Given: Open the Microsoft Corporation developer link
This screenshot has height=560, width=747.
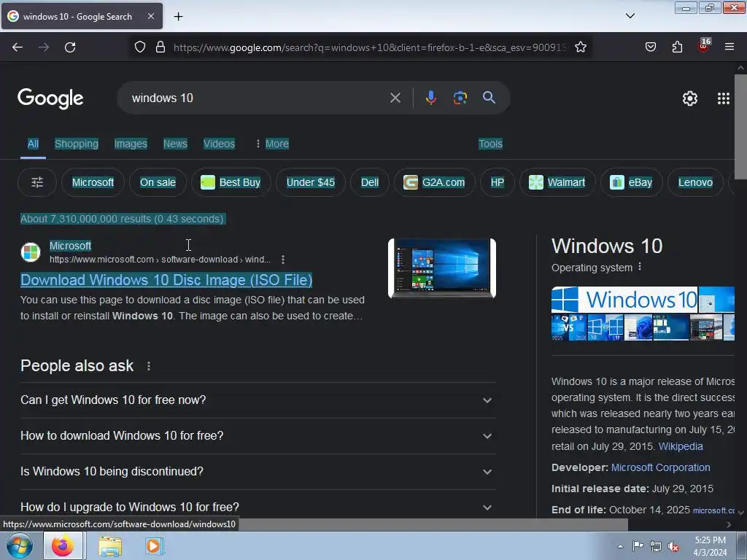Looking at the screenshot, I should (x=660, y=467).
